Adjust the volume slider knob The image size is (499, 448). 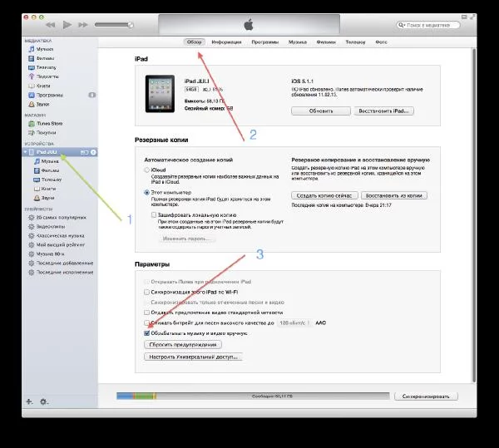pyautogui.click(x=131, y=25)
